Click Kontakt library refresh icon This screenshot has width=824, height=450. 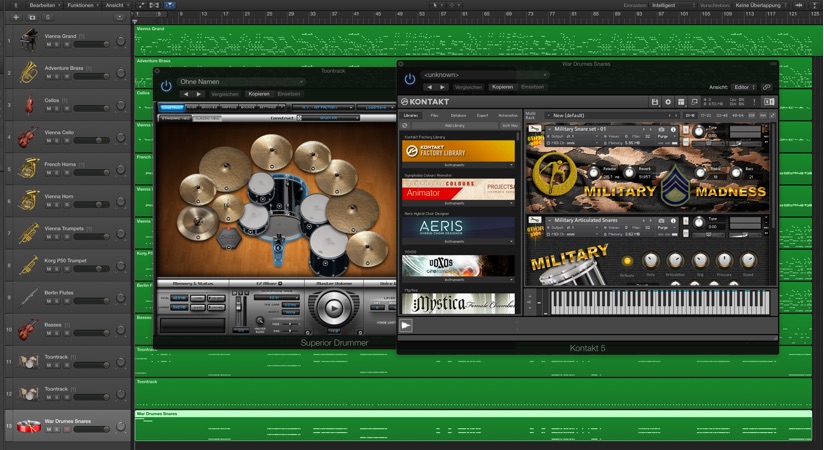[405, 126]
